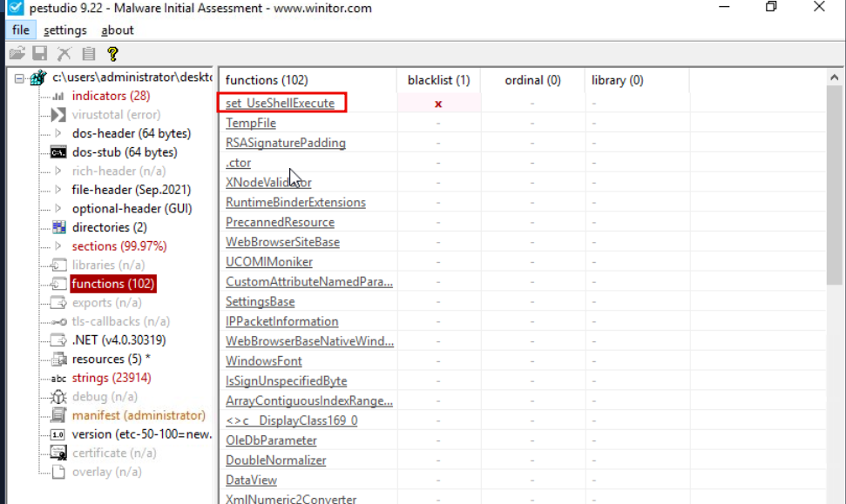Screen dimensions: 846x504
Task: Click the virustotal icon in tree
Action: click(x=58, y=115)
